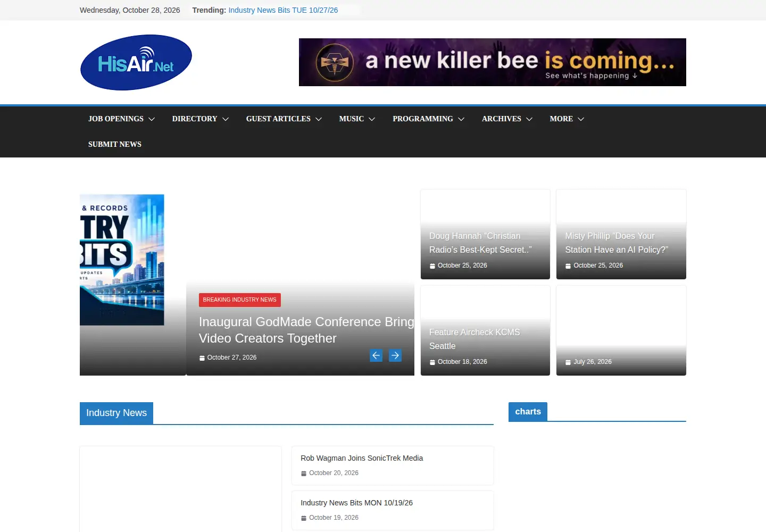This screenshot has width=766, height=532.
Task: Go to the next slide with the right arrow
Action: (x=395, y=355)
